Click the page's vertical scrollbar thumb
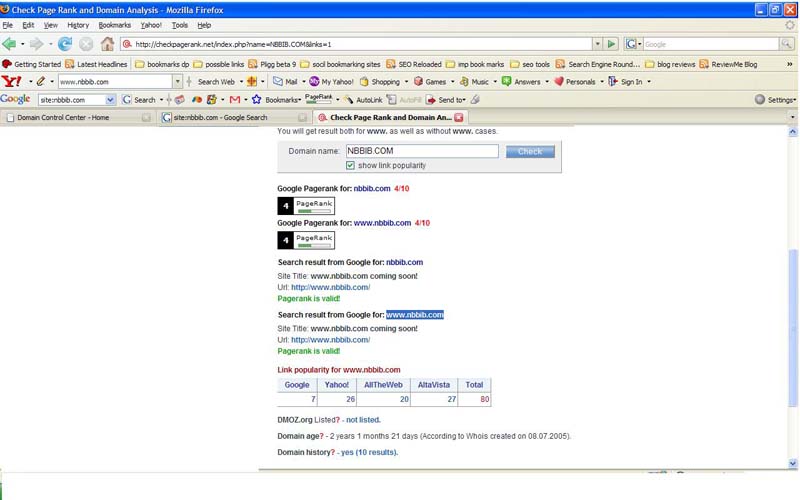This screenshot has width=800, height=500. click(793, 327)
